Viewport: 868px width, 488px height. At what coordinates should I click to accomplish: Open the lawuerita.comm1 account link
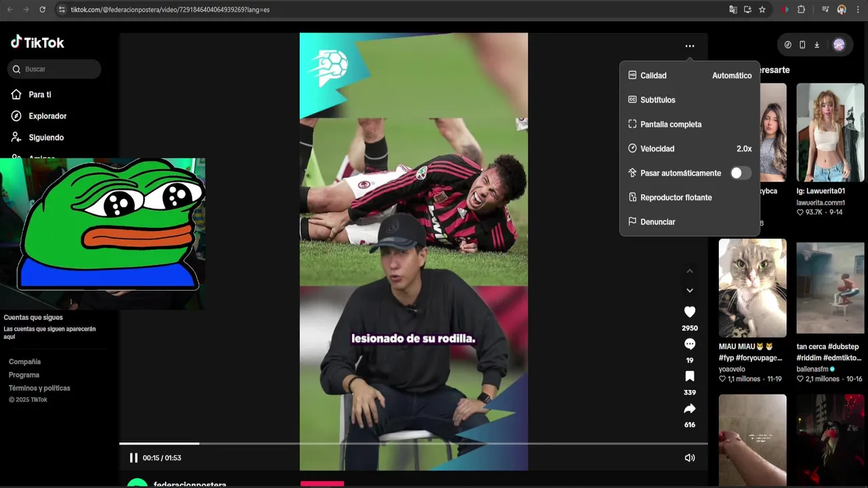821,203
